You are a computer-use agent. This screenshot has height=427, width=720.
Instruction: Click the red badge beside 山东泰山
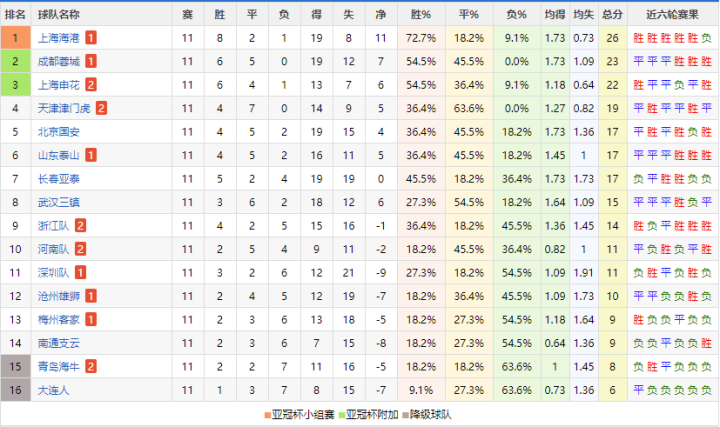coord(91,155)
